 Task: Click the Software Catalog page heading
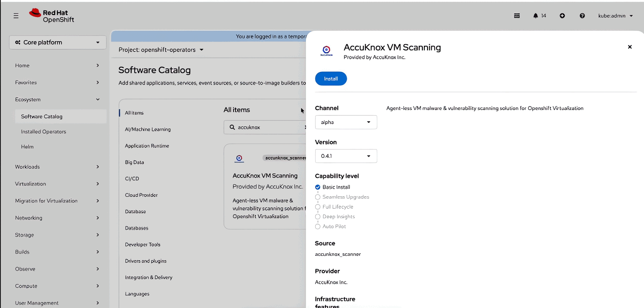pos(154,70)
